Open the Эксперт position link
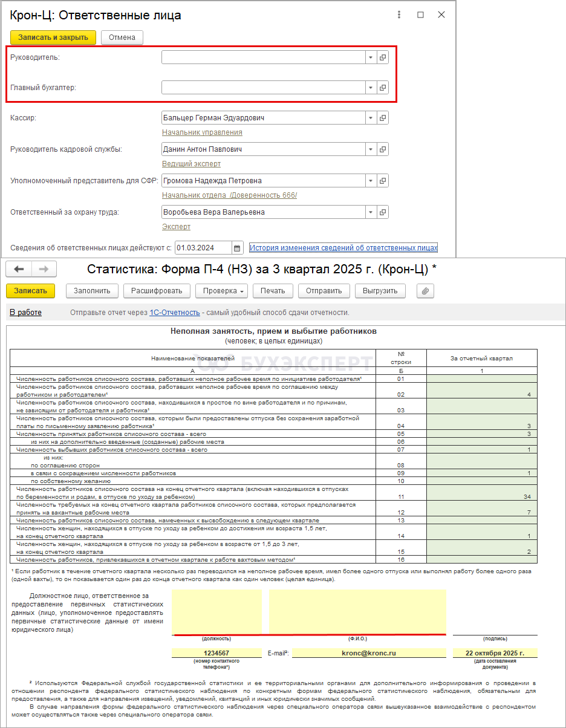The height and width of the screenshot is (728, 566). point(176,227)
